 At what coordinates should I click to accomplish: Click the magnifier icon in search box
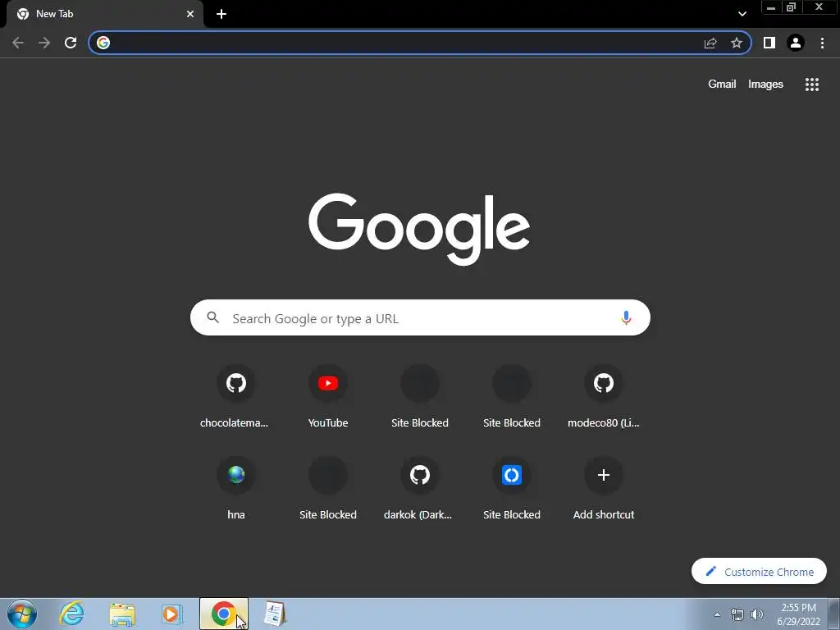coord(212,317)
